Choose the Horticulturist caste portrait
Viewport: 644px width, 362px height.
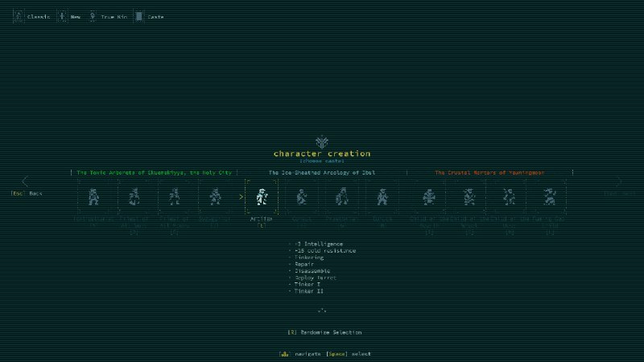[97, 196]
